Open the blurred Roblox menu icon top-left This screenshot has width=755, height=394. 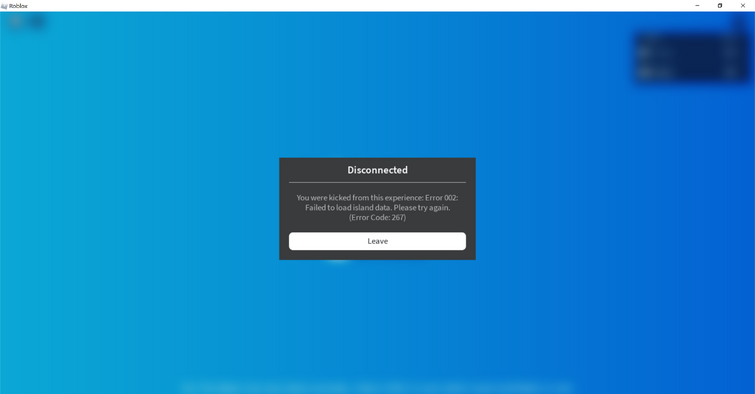click(16, 22)
